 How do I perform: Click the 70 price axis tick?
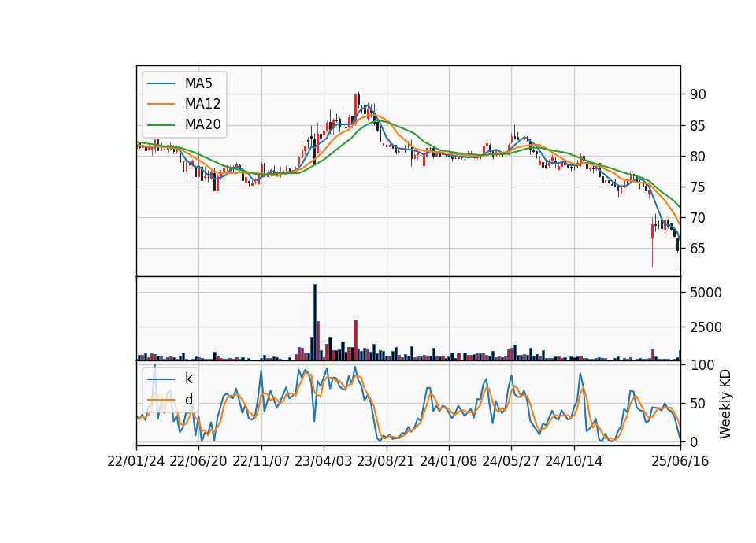click(x=699, y=218)
